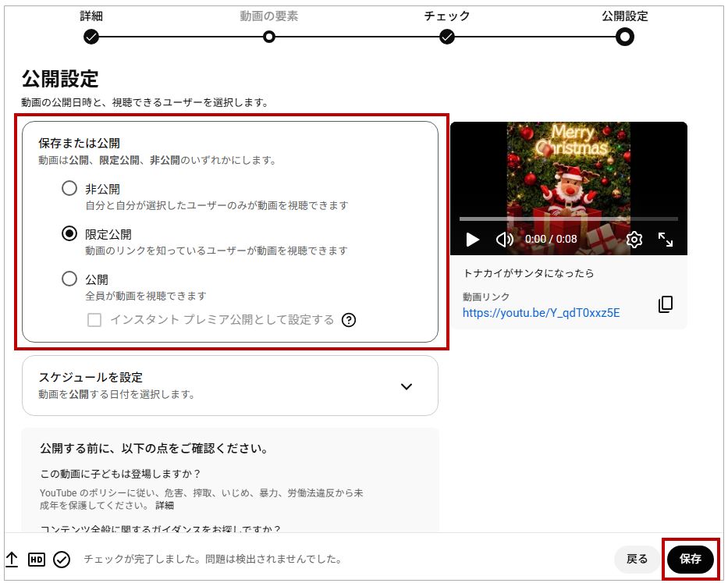Open video player settings gear
Viewport: 728px width, 583px height.
(x=634, y=240)
